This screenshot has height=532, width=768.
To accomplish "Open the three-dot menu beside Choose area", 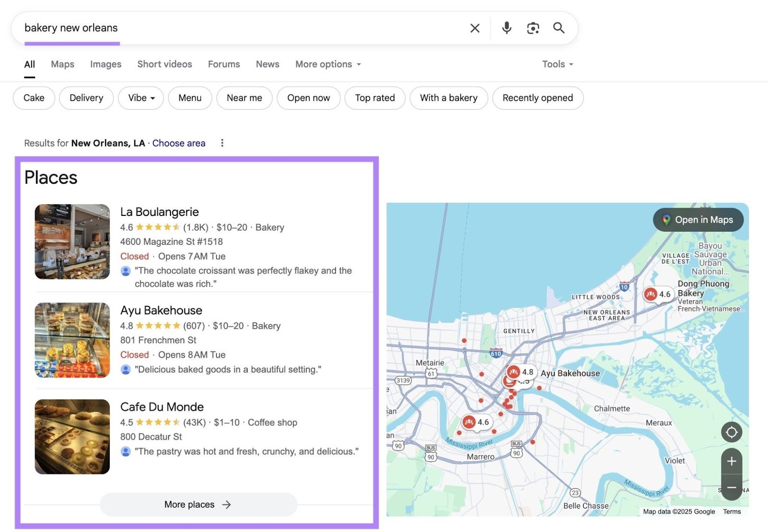I will pos(222,143).
